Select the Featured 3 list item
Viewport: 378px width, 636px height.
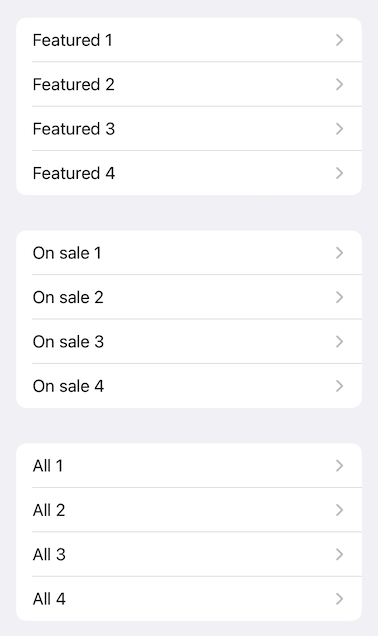[189, 129]
